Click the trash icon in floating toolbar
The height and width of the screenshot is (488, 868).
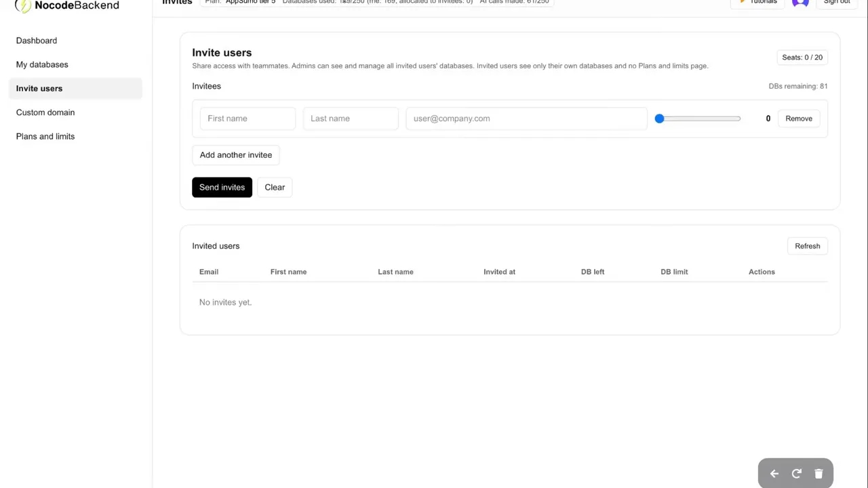tap(818, 474)
